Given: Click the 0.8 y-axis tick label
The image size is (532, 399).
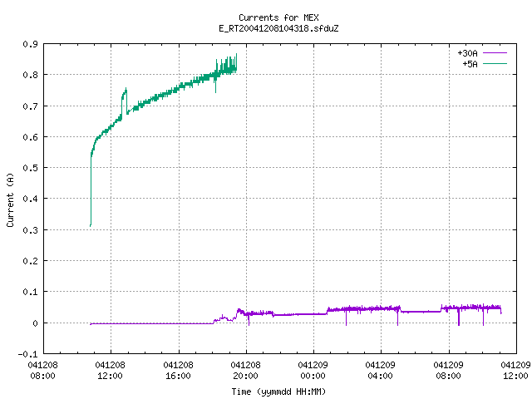Looking at the screenshot, I should coord(30,75).
